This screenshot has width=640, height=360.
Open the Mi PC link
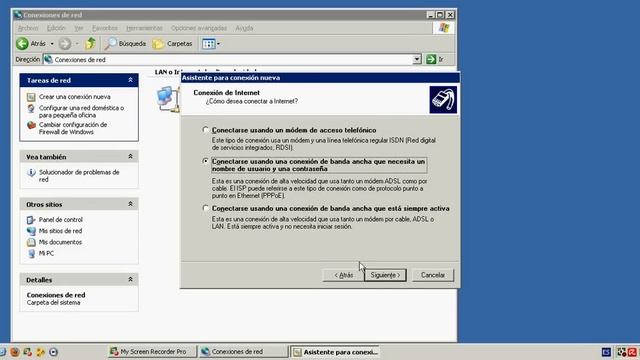tap(46, 253)
